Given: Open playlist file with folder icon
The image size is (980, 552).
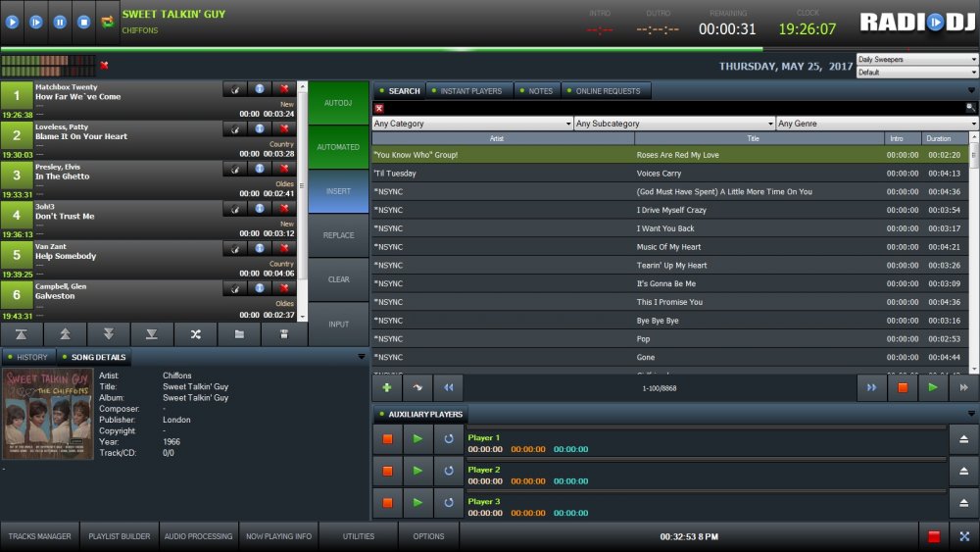Looking at the screenshot, I should pos(239,334).
